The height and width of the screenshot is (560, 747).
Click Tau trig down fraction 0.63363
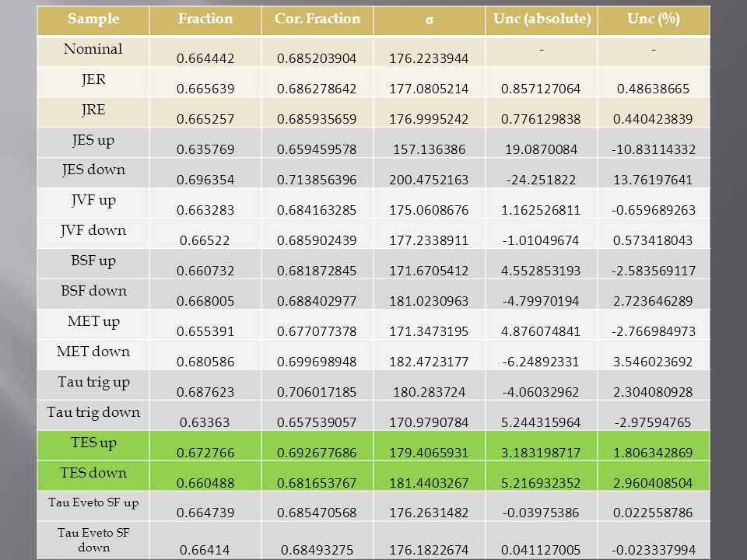click(x=205, y=422)
